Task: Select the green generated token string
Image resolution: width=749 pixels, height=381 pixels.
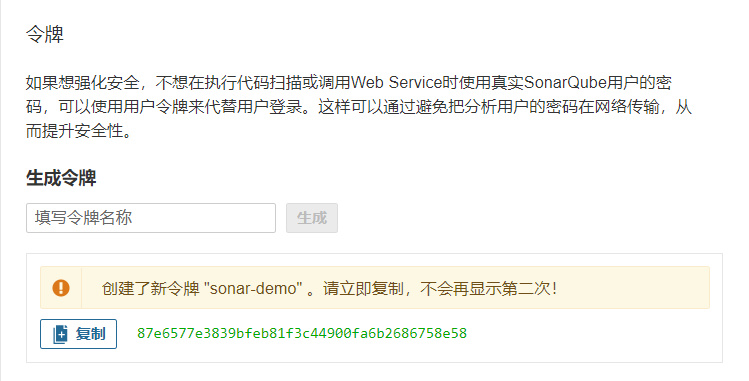Action: 302,333
